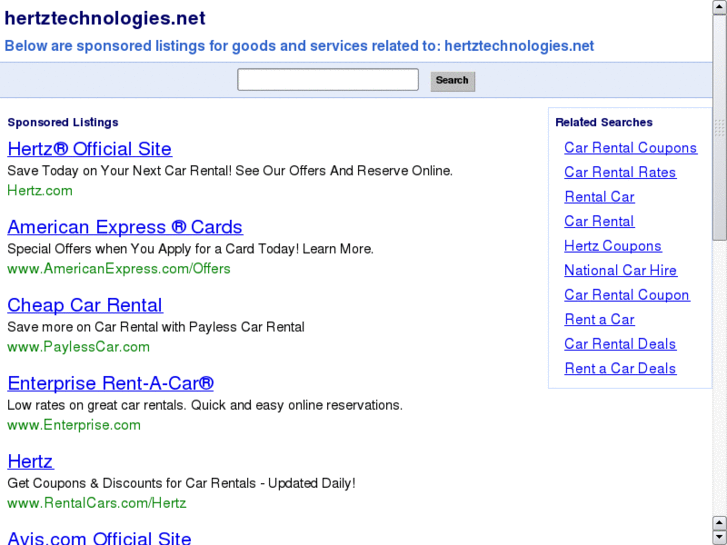Click the www.PaylessCar.com URL
This screenshot has height=545, width=727.
pos(78,347)
